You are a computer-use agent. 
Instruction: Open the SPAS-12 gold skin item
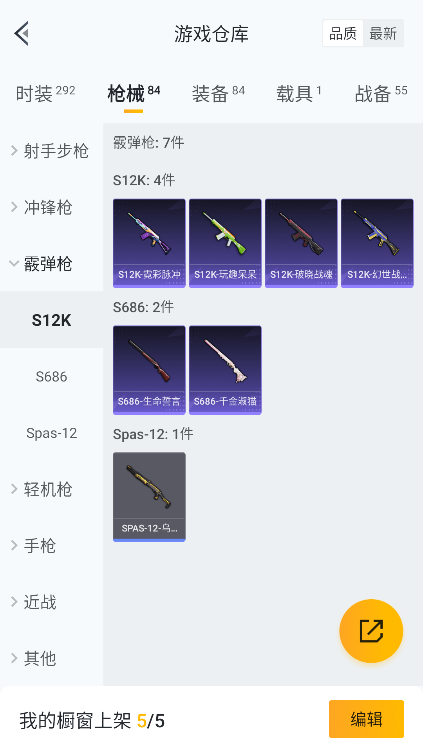(149, 497)
